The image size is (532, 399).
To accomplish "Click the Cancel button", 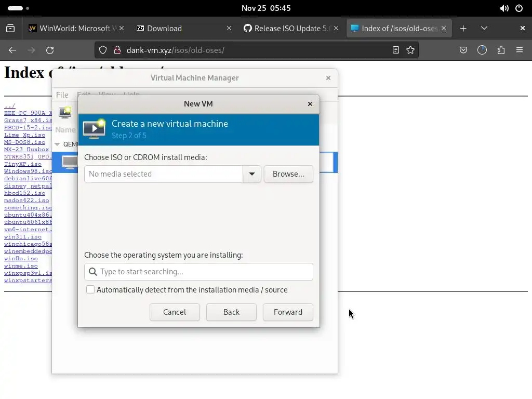I will coord(175,312).
